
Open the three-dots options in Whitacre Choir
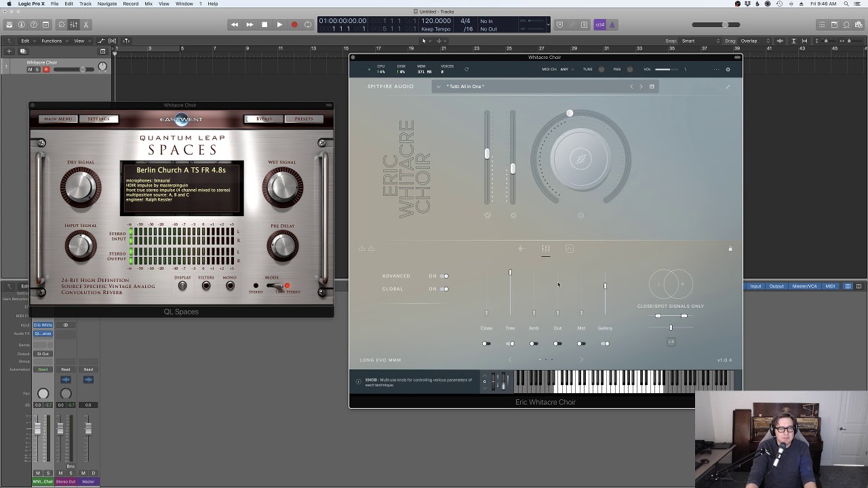(x=716, y=69)
